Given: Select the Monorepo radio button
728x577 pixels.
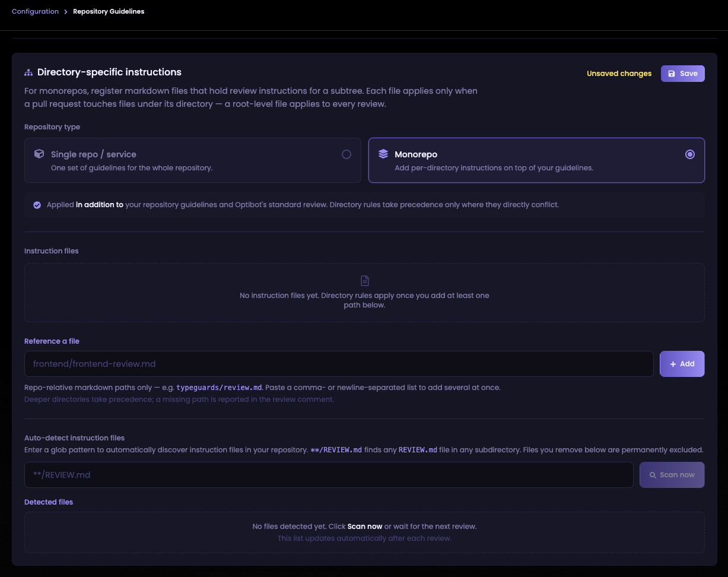Looking at the screenshot, I should (689, 154).
